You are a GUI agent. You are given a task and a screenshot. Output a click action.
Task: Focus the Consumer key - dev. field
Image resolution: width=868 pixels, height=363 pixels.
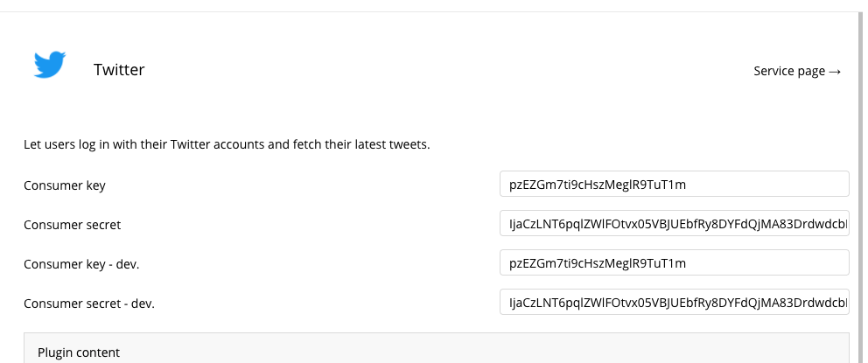click(675, 262)
